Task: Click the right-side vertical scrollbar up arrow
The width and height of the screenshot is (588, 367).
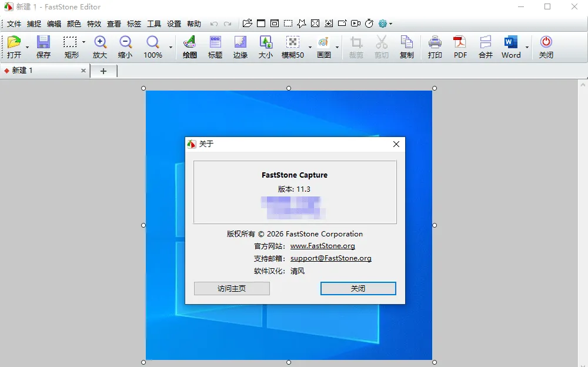Action: 583,85
